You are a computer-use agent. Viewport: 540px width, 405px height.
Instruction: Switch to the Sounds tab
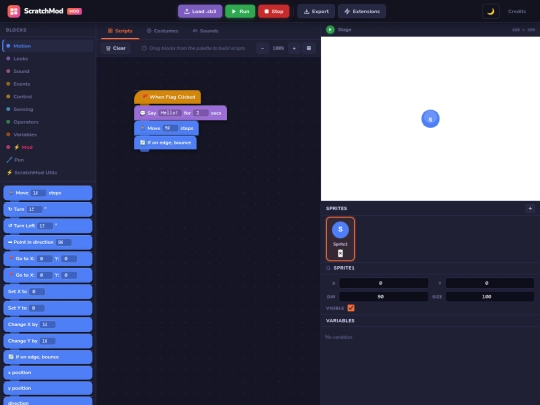pyautogui.click(x=205, y=31)
